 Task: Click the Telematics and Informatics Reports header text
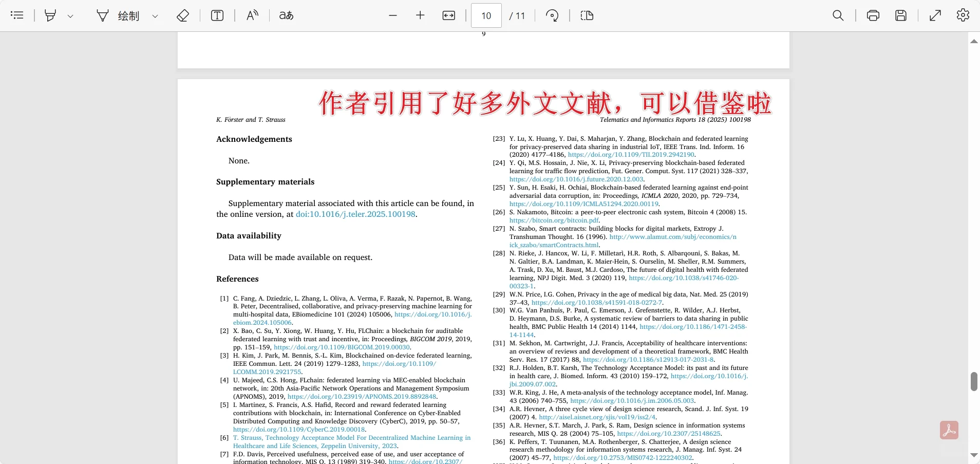tap(675, 120)
